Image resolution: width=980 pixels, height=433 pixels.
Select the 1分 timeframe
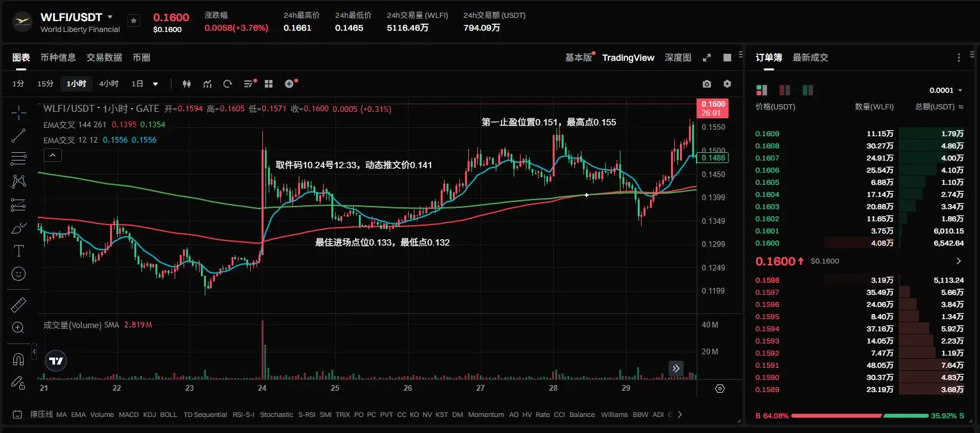coord(19,84)
